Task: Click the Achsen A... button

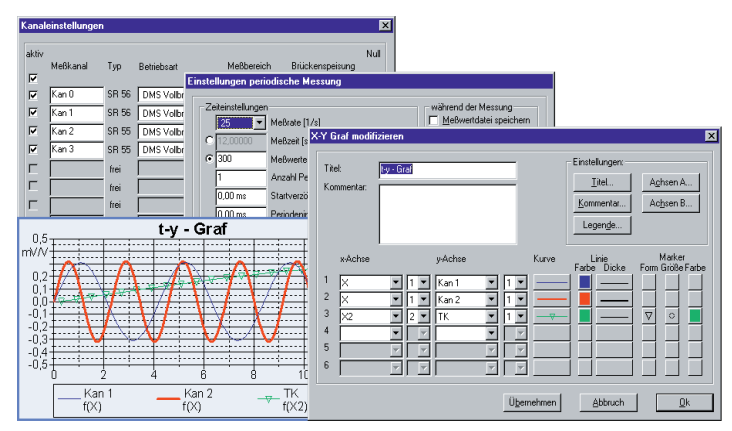Action: [670, 183]
